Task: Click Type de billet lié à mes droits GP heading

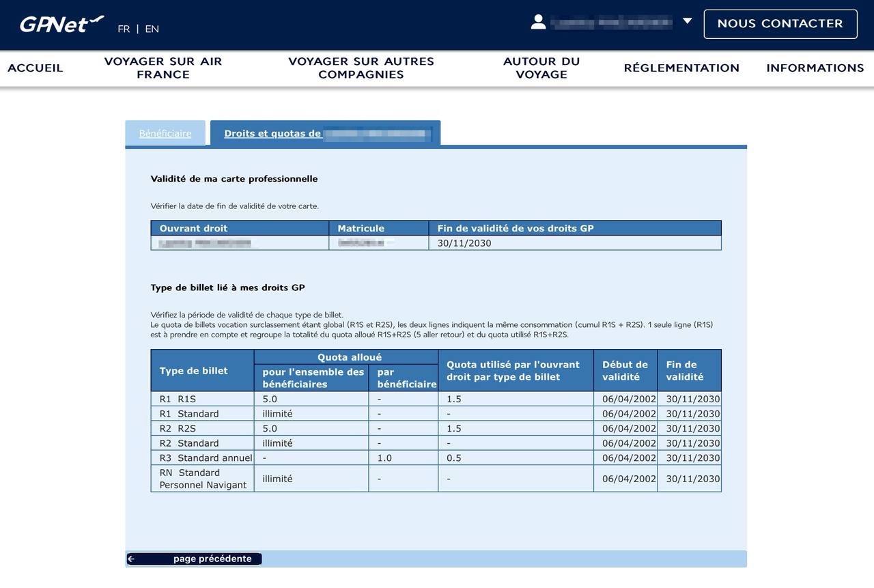Action: pos(227,288)
